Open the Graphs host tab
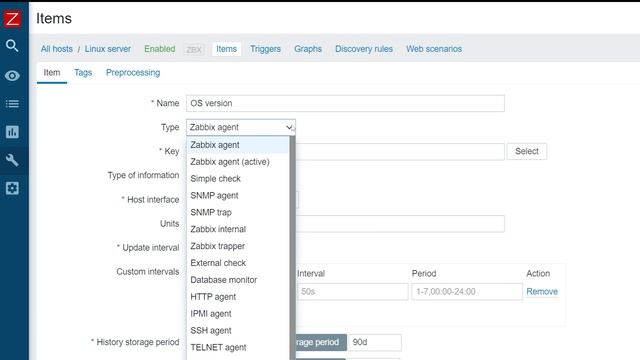This screenshot has height=360, width=640. click(x=308, y=49)
